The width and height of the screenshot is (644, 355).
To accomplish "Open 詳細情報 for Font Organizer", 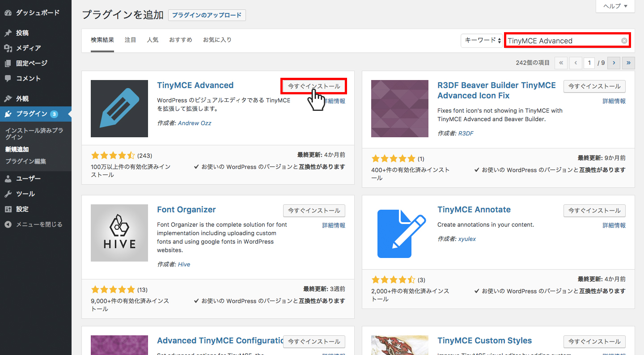I will 334,225.
